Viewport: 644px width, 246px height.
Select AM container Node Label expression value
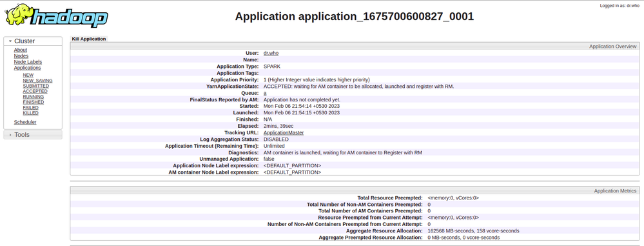tap(293, 172)
